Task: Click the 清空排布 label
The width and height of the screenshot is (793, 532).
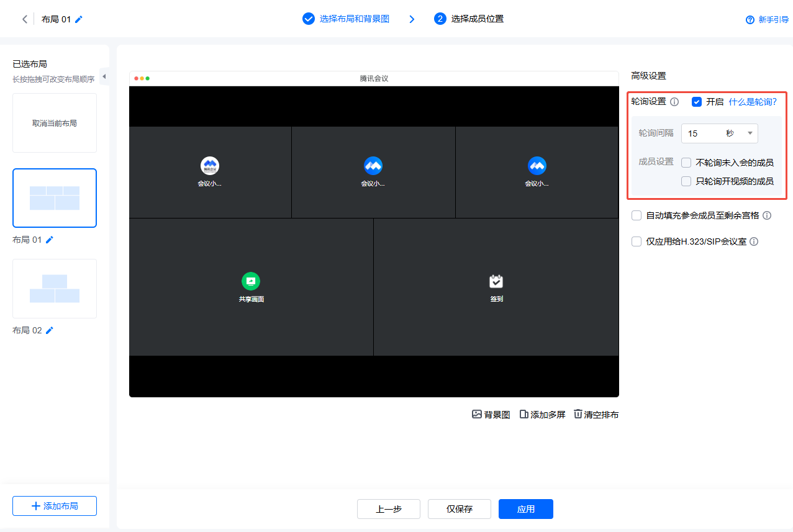Action: 601,415
